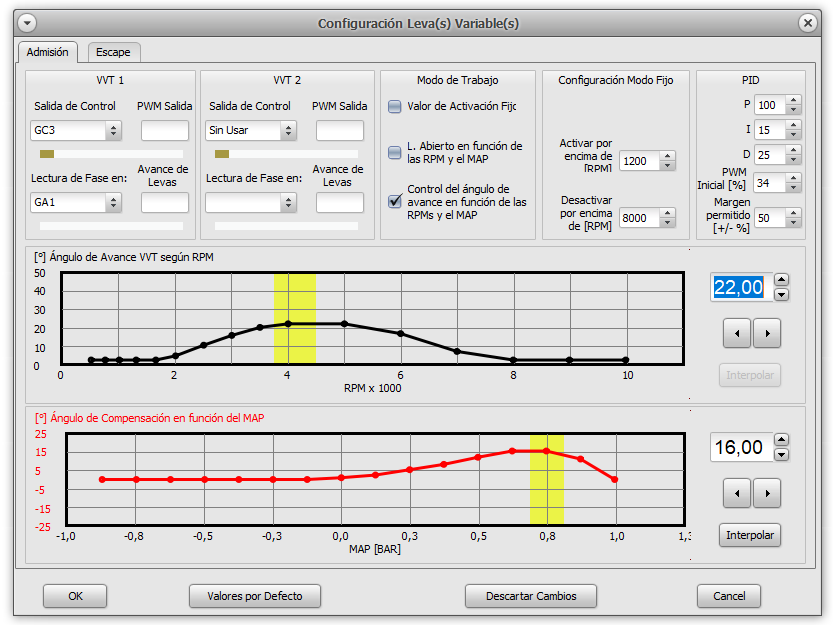The height and width of the screenshot is (625, 833).
Task: Click VVT 1 PWM Salida field
Action: click(x=165, y=130)
